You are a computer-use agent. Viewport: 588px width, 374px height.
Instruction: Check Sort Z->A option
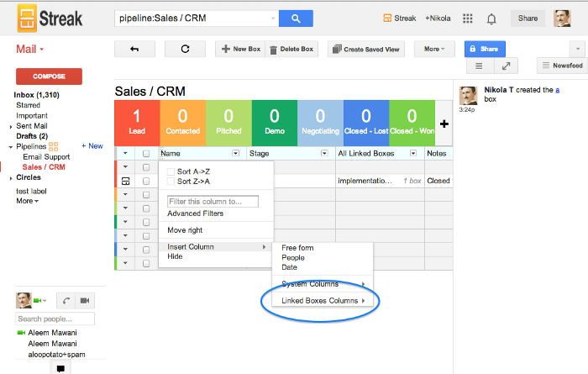pos(171,182)
